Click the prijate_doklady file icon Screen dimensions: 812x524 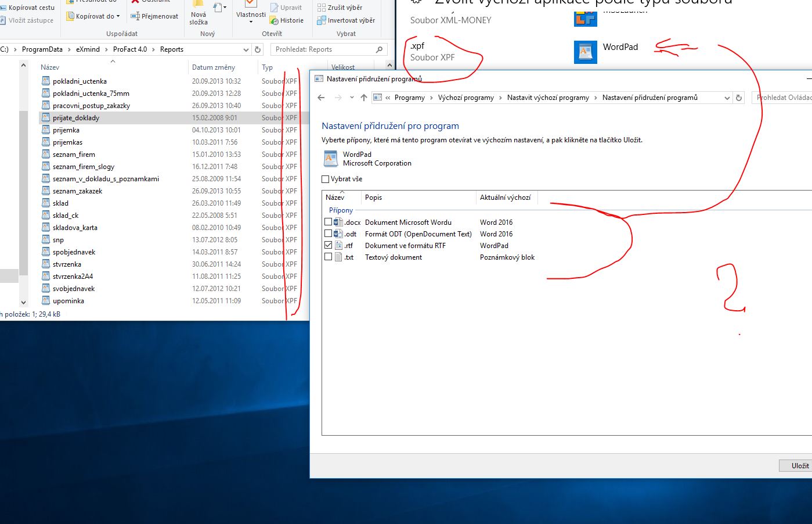click(x=46, y=118)
